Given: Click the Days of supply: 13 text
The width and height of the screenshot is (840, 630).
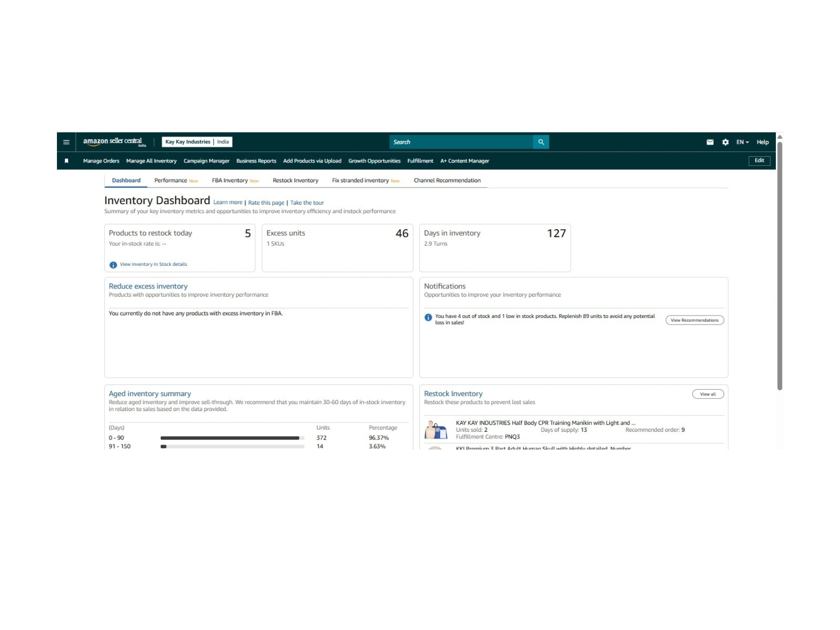Looking at the screenshot, I should click(x=564, y=430).
